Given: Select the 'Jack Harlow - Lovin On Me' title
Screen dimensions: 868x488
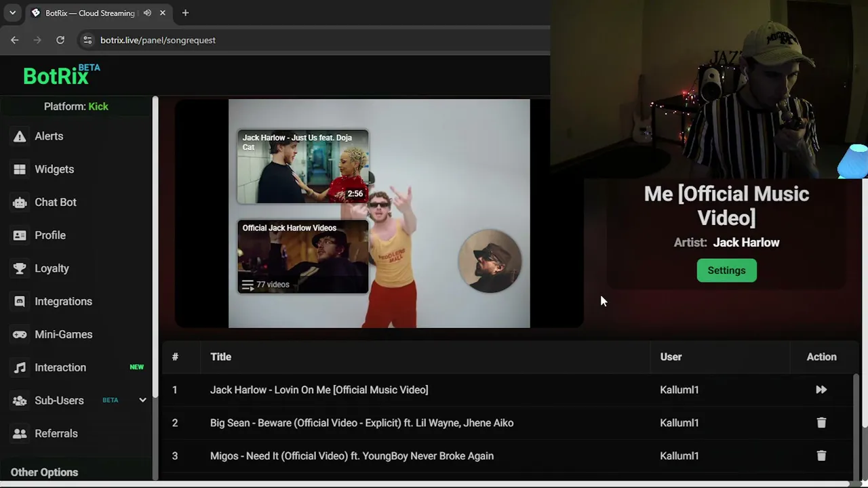Looking at the screenshot, I should point(319,390).
